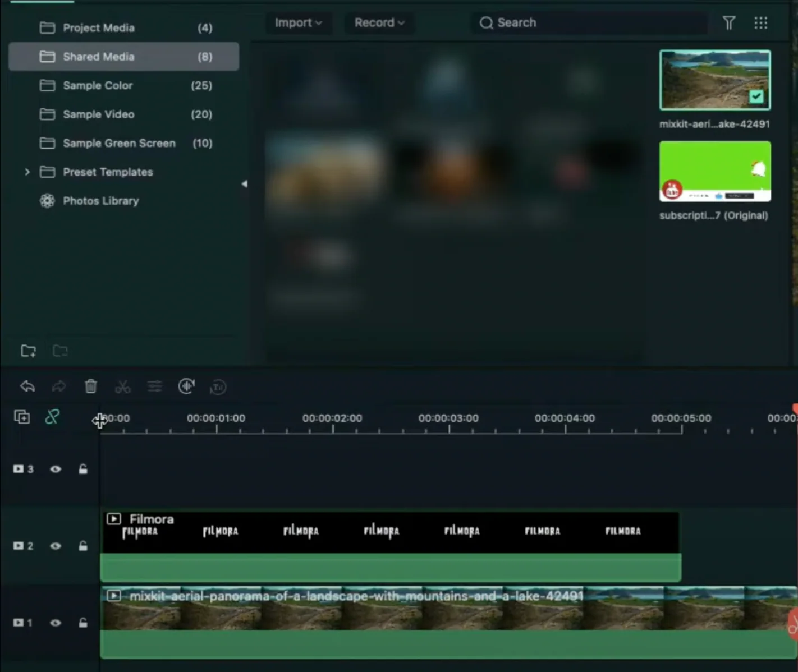Open the filter icon next to Search
The height and width of the screenshot is (672, 798).
(x=729, y=23)
